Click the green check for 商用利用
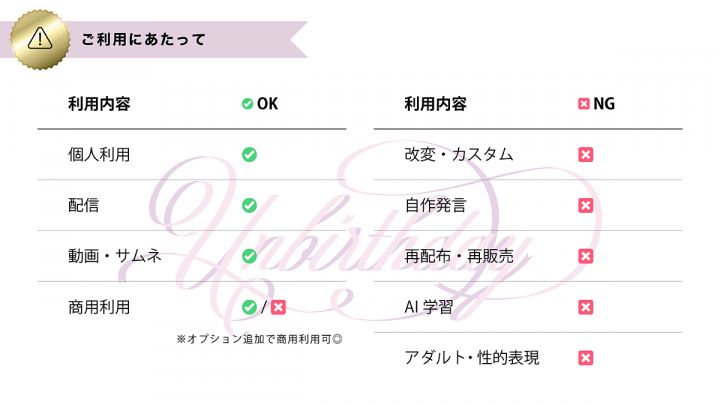This screenshot has height=405, width=720. [x=249, y=307]
